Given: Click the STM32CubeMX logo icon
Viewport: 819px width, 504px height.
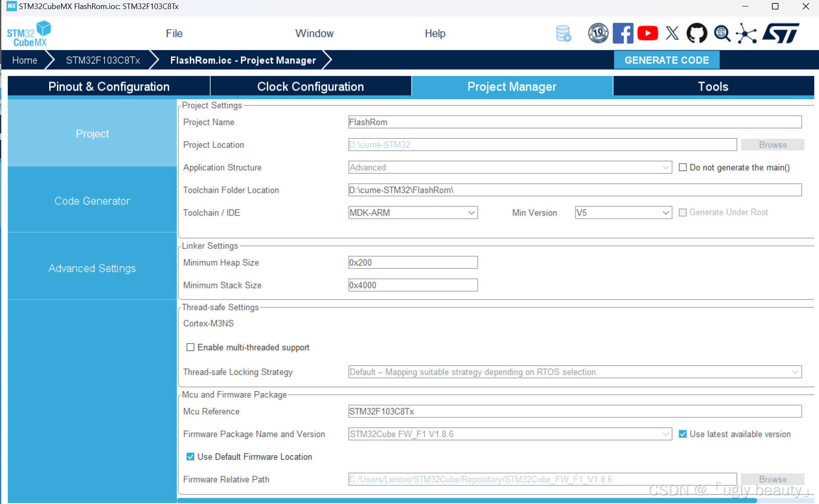Looking at the screenshot, I should [28, 34].
